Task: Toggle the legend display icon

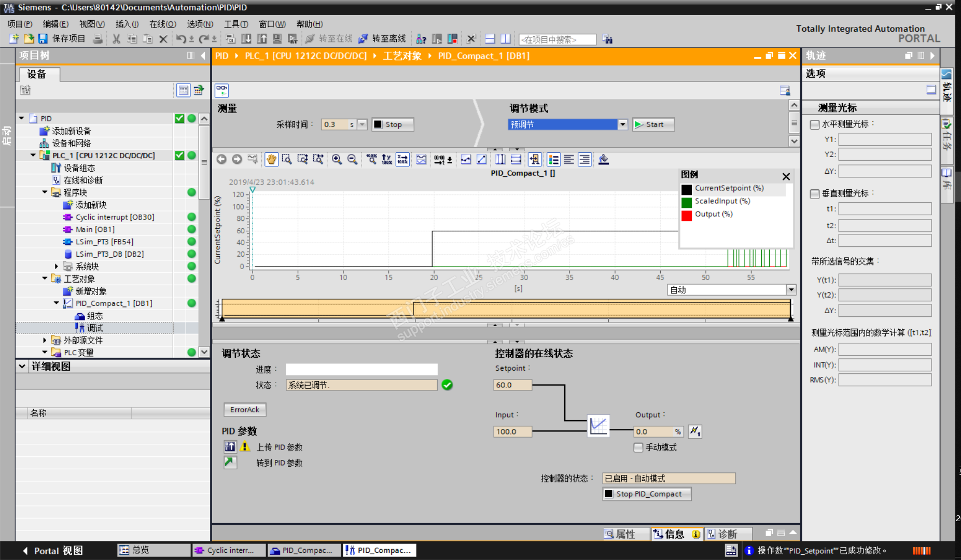Action: (x=553, y=159)
